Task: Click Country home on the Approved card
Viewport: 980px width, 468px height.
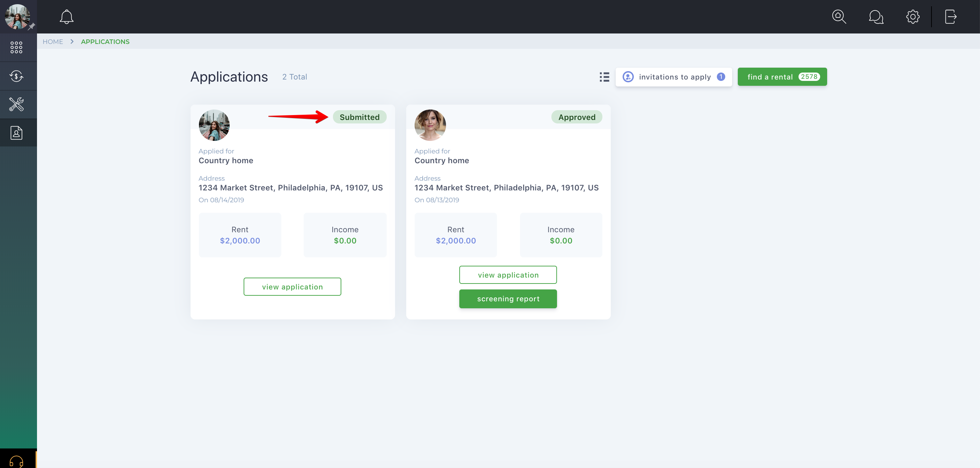Action: [442, 160]
